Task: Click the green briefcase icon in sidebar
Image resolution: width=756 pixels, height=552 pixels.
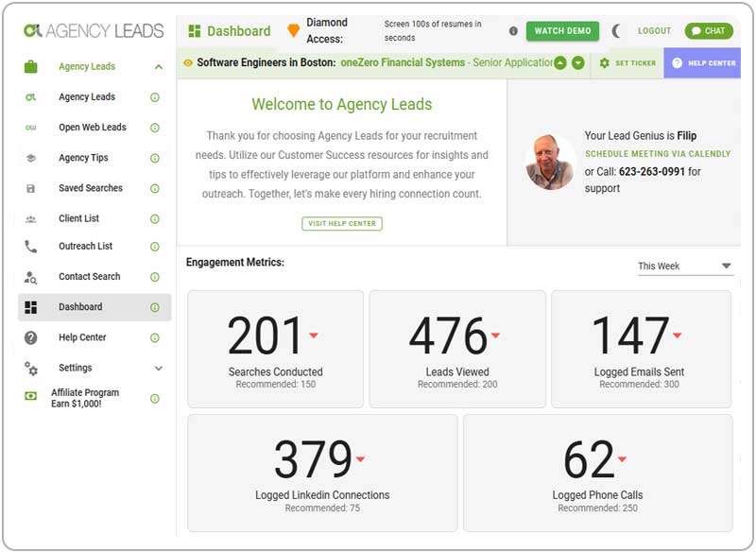Action: (30, 66)
